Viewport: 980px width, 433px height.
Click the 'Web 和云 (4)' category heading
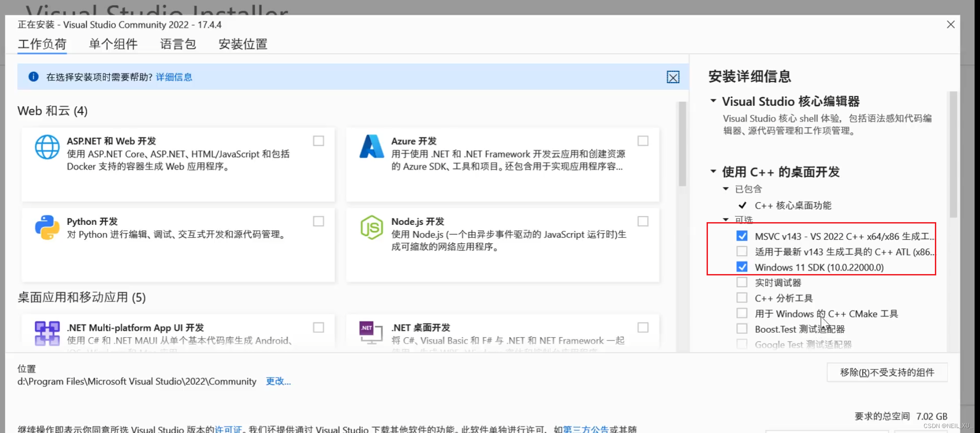(x=53, y=111)
